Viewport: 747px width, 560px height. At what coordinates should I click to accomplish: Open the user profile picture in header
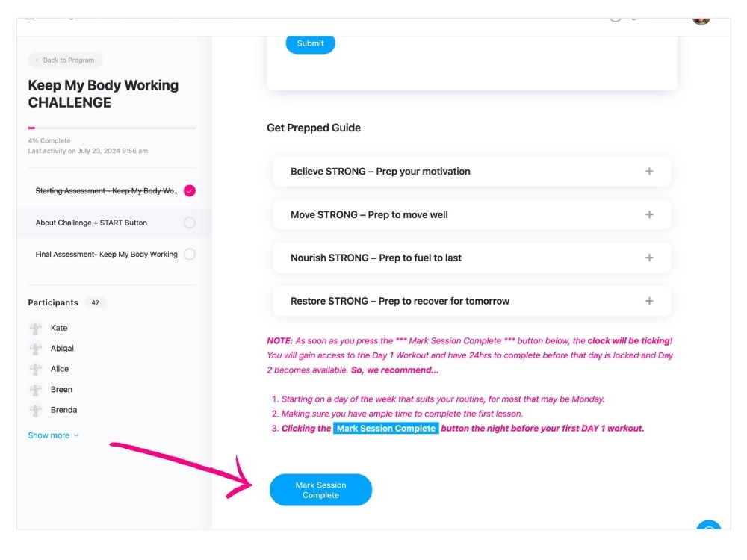pos(701,18)
